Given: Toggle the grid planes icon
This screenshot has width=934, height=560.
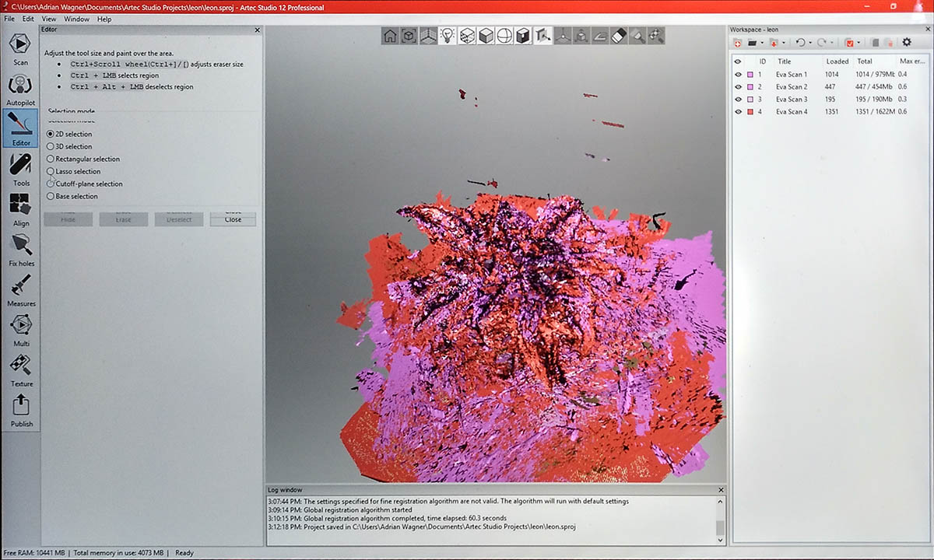Looking at the screenshot, I should [428, 36].
